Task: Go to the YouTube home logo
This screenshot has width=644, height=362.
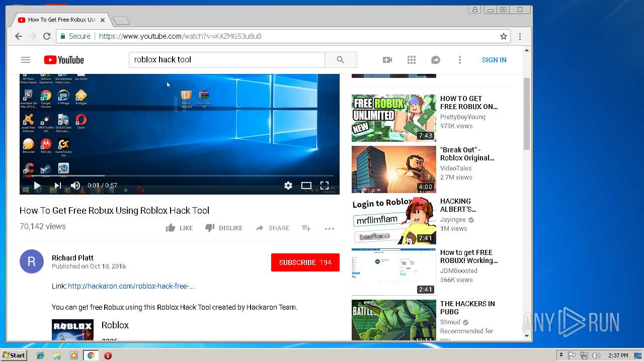Action: click(64, 60)
